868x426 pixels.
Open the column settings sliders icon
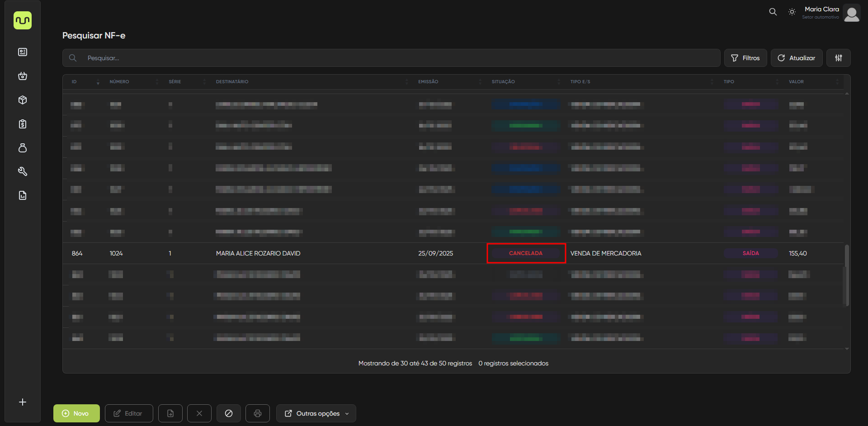point(838,58)
